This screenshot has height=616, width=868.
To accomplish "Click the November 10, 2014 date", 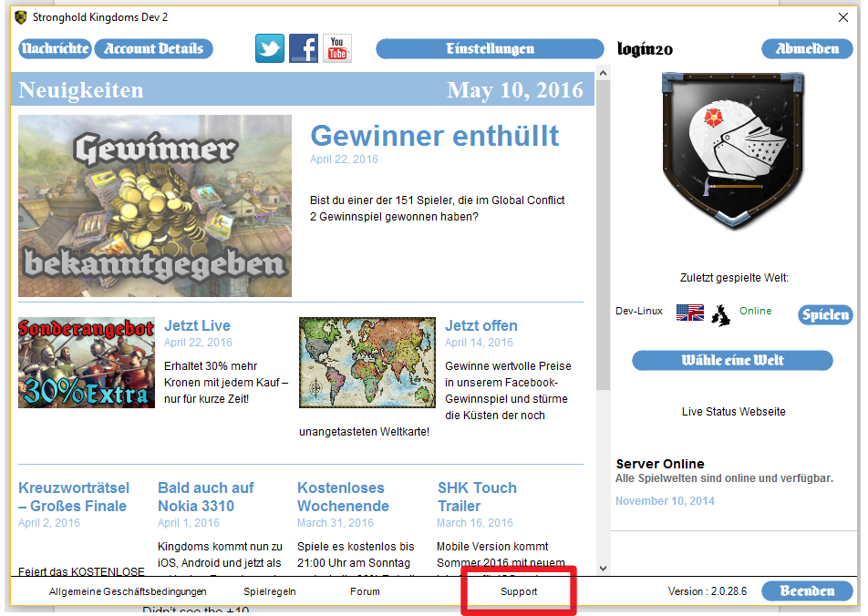I will click(x=665, y=501).
